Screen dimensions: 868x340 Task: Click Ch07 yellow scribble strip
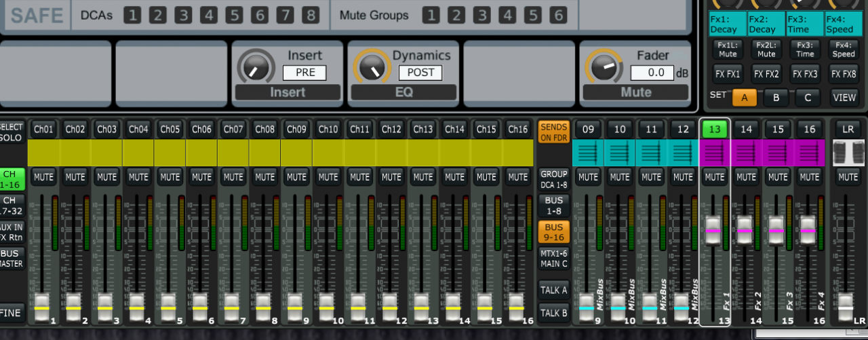(x=233, y=153)
